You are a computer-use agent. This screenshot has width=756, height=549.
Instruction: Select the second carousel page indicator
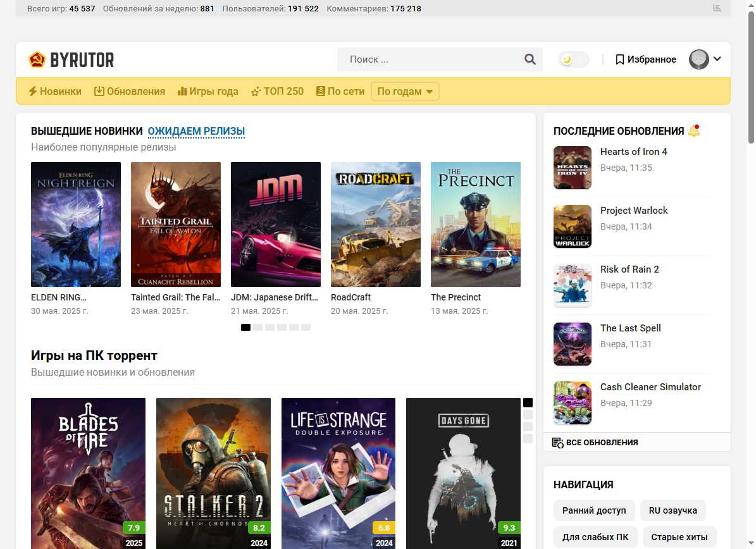[257, 327]
